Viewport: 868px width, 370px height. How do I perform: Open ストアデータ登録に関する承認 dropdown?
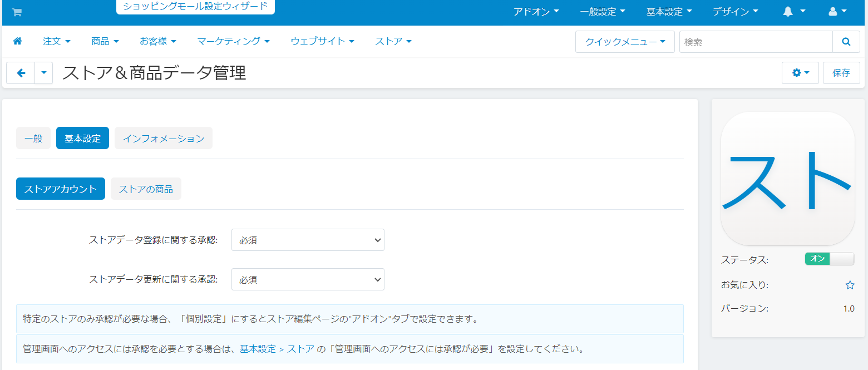[308, 240]
